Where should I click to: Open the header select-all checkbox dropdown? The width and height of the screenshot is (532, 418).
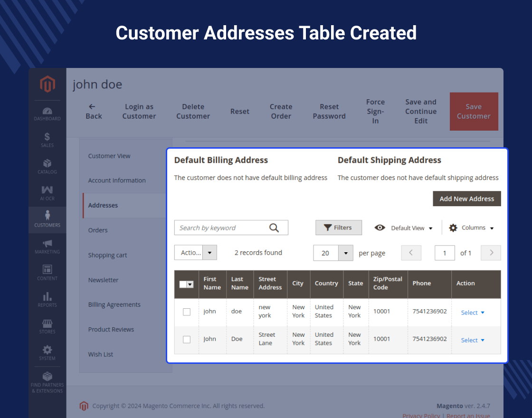190,285
